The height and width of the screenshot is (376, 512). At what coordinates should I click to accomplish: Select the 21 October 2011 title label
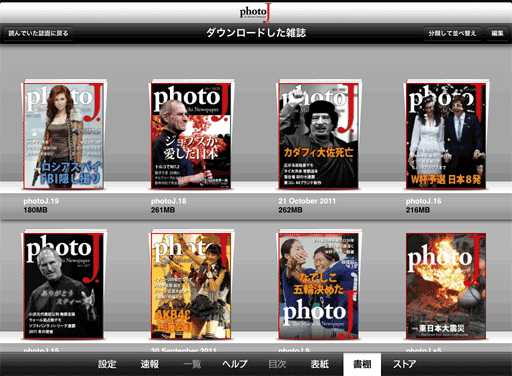(307, 201)
